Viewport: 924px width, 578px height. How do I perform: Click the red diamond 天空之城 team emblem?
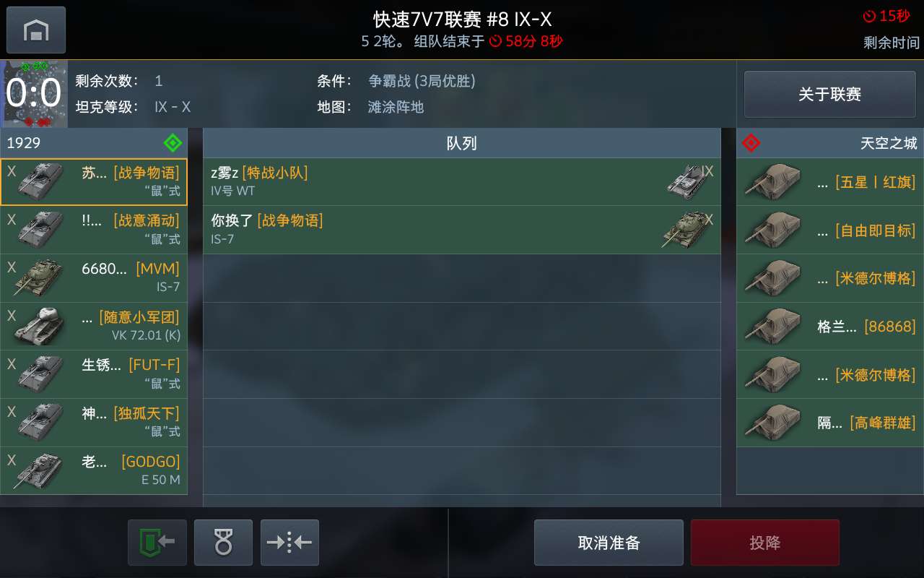pos(751,143)
